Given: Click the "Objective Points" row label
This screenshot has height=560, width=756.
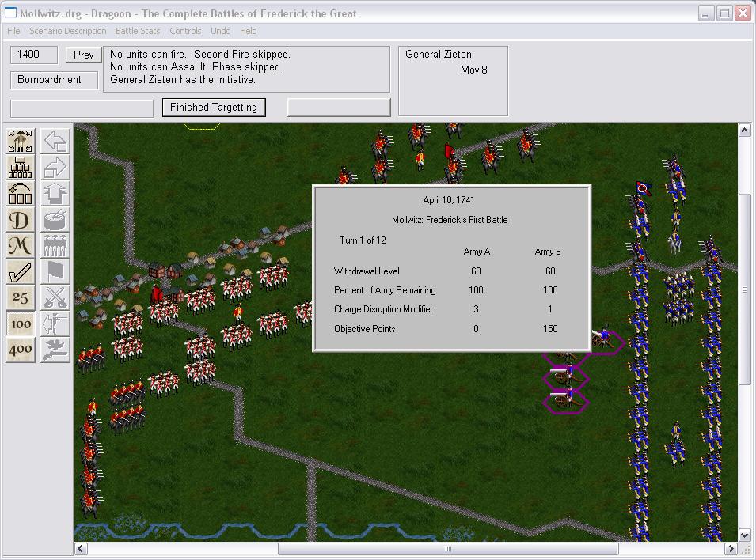Looking at the screenshot, I should [x=365, y=329].
